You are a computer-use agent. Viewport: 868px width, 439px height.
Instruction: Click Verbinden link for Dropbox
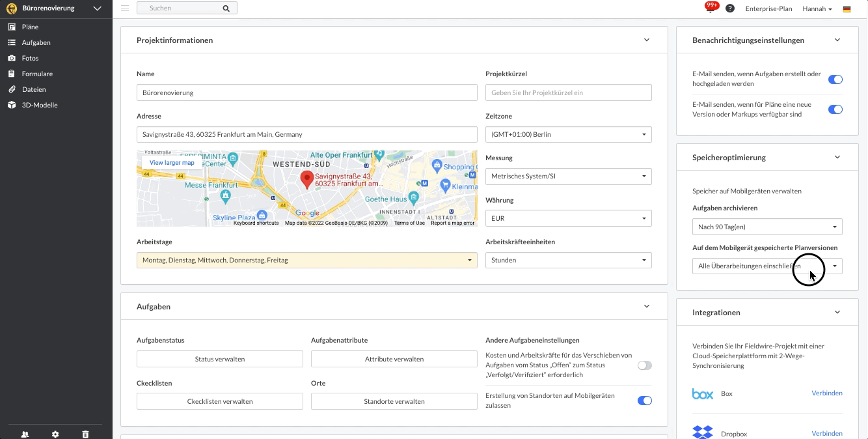pyautogui.click(x=827, y=434)
